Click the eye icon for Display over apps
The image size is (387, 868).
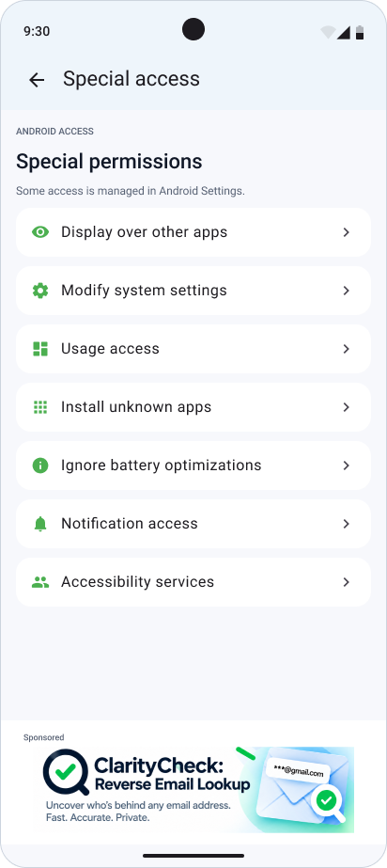click(40, 232)
